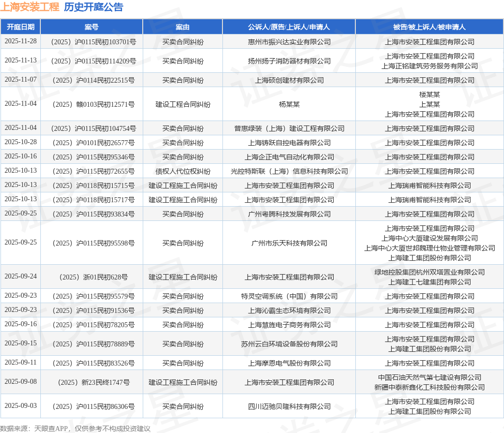Select case number （2025）沪0115民初93834号
The height and width of the screenshot is (433, 504).
pyautogui.click(x=92, y=214)
